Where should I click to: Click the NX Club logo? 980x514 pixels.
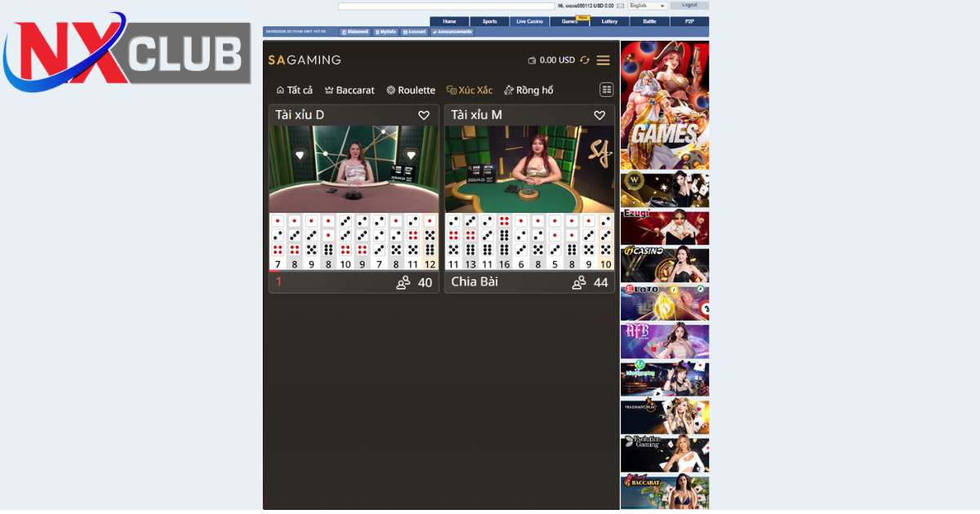(x=127, y=52)
